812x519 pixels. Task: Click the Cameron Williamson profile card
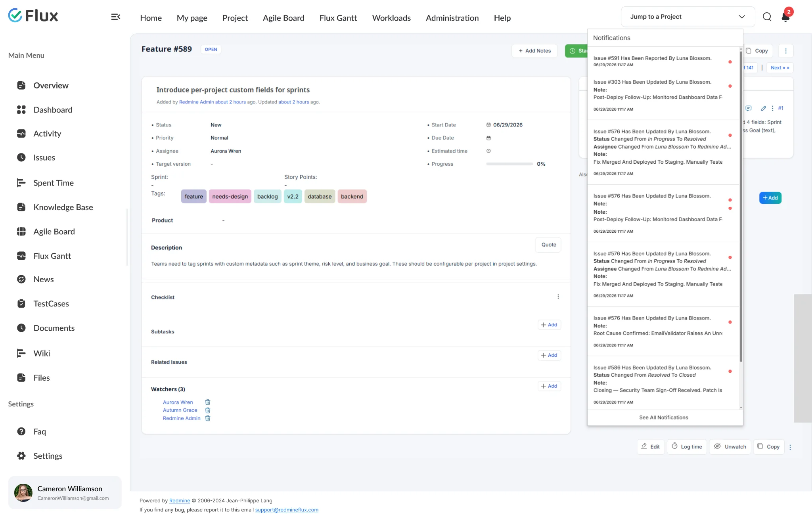(65, 493)
